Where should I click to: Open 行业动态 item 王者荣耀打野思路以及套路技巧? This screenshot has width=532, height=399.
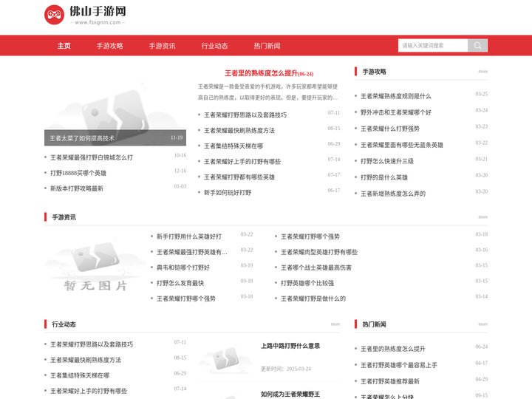point(92,344)
